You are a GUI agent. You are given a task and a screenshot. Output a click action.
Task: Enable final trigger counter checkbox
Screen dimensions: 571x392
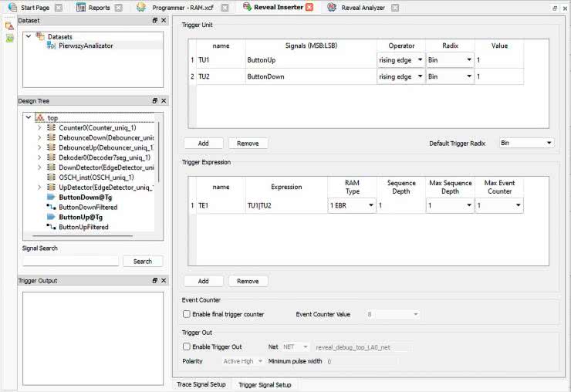(x=187, y=314)
